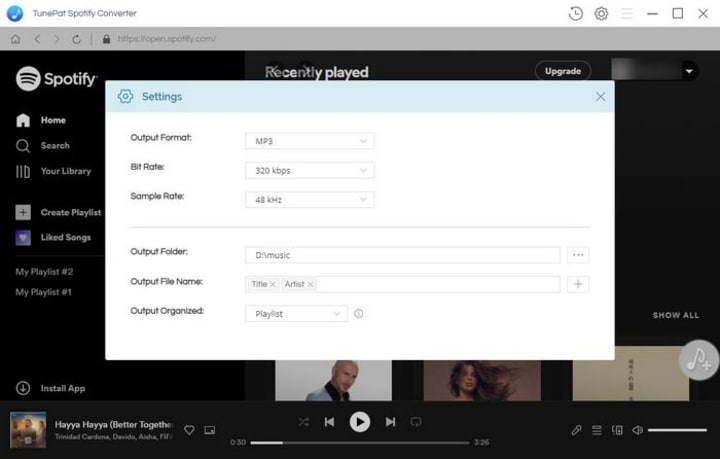Viewport: 720px width, 459px height.
Task: Click SHOW ALL link
Action: (676, 315)
